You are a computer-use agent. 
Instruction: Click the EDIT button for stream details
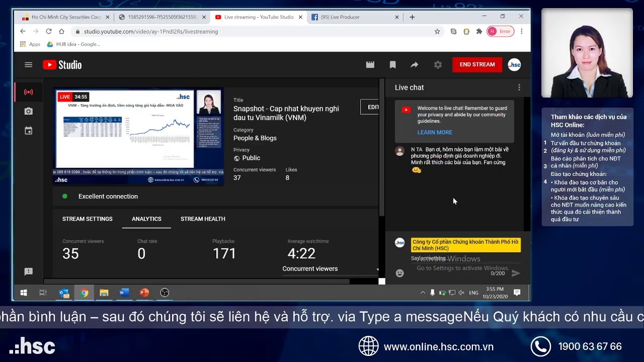coord(370,107)
